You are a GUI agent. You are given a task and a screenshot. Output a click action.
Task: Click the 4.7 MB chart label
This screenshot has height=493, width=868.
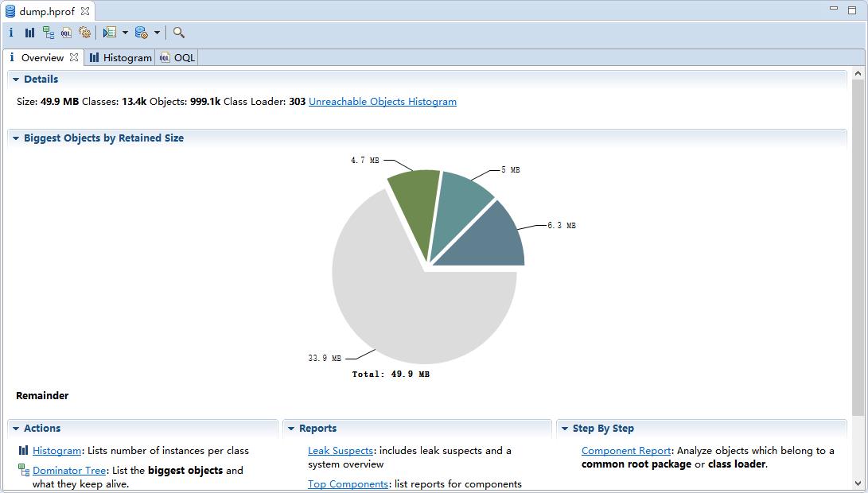(x=365, y=160)
